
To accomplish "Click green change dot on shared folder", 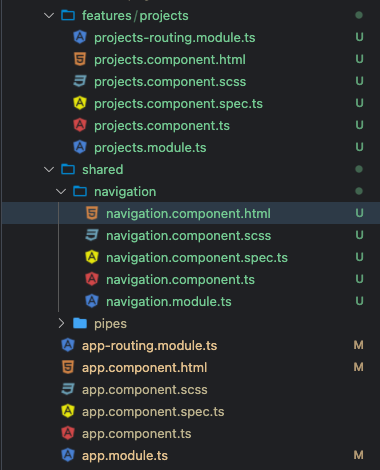I will tap(359, 169).
